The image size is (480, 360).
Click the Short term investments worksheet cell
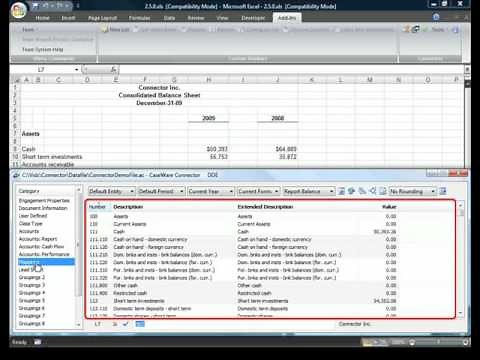(52, 157)
